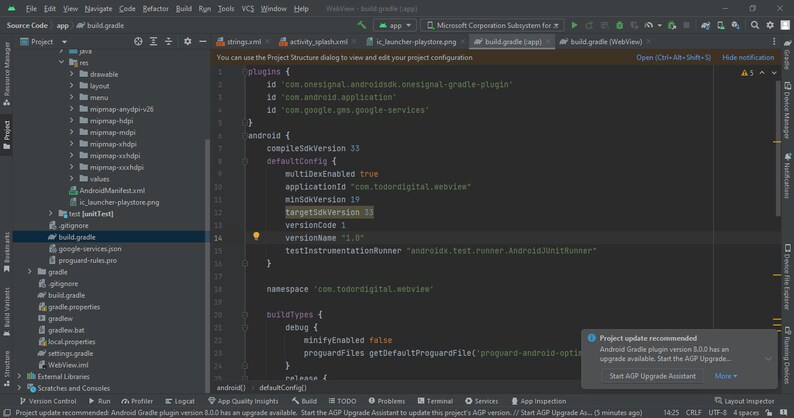Open the Terminal tool window
Screen dimensions: 794x418
pos(435,401)
